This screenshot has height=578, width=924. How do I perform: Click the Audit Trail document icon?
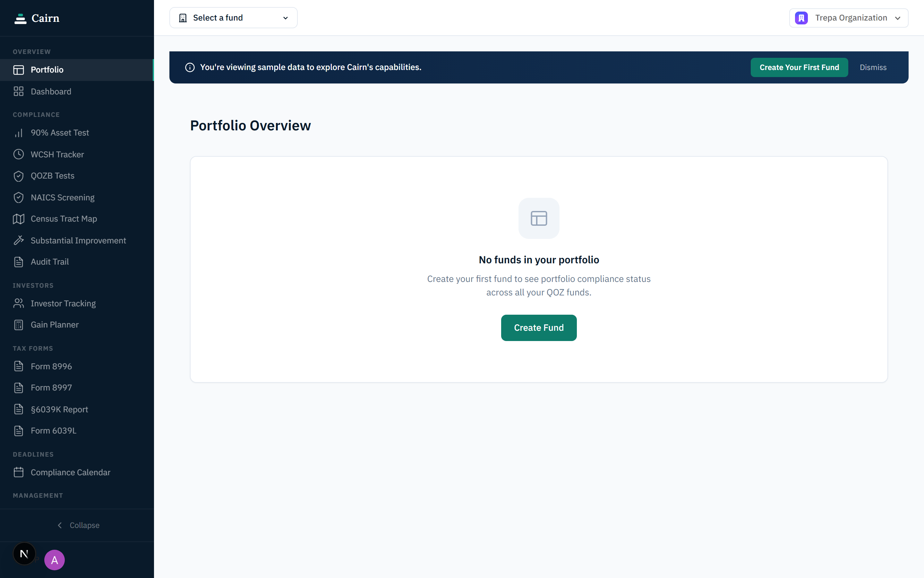click(18, 262)
